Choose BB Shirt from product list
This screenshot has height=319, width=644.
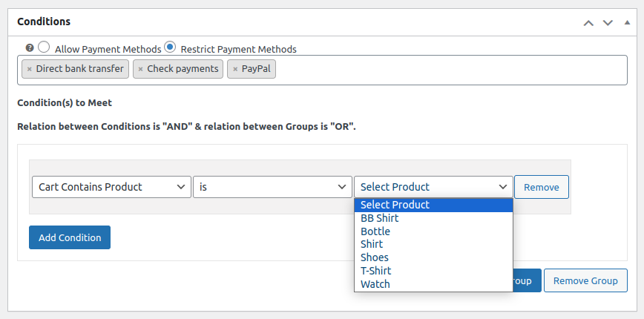click(380, 218)
